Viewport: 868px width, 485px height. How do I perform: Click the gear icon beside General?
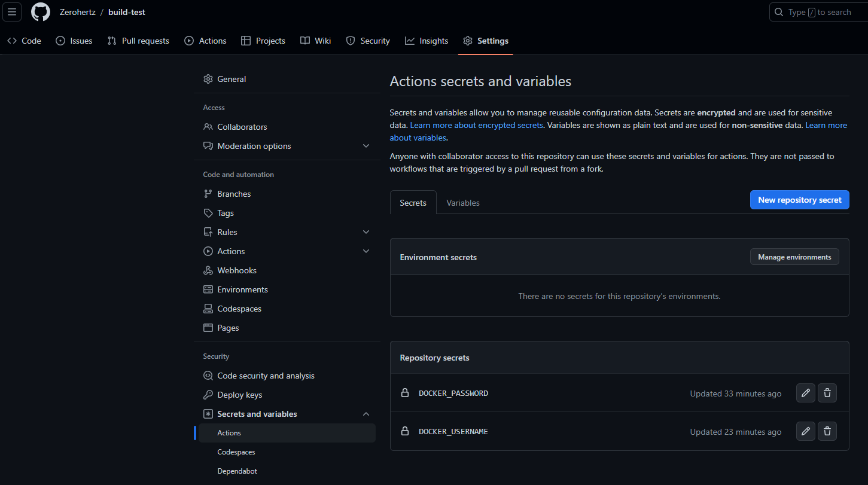click(208, 79)
